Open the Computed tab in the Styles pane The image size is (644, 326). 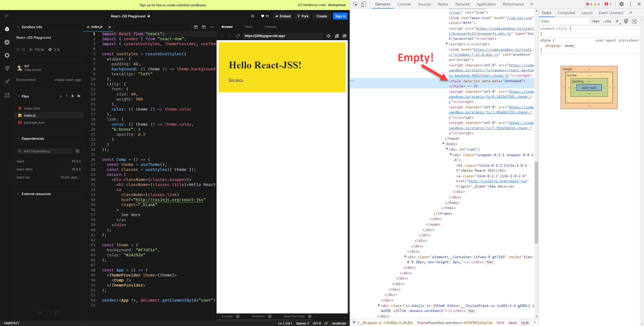click(566, 13)
